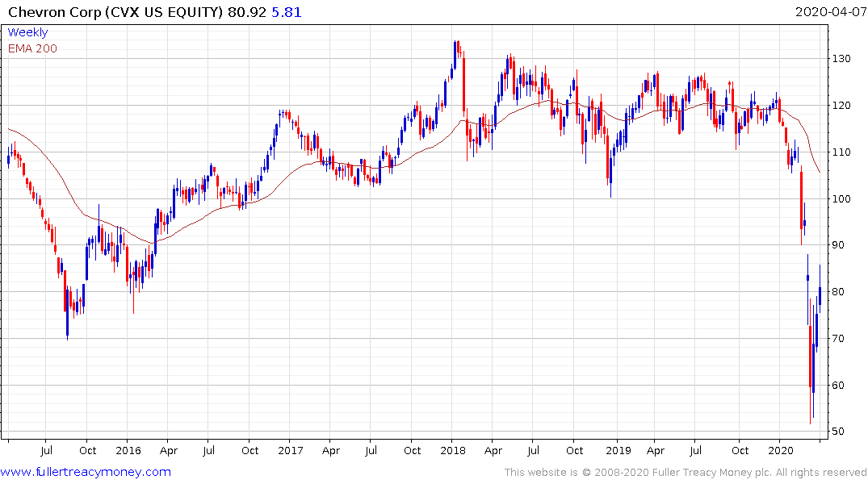This screenshot has height=484, width=868.
Task: Click the 90 price axis label
Action: [838, 245]
